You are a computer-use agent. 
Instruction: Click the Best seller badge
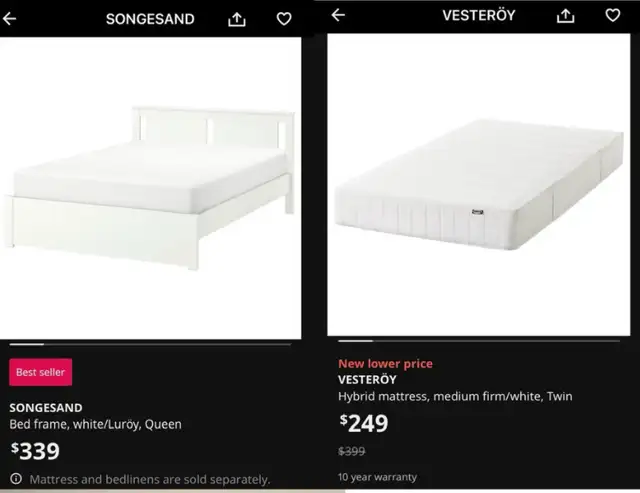[x=40, y=372]
